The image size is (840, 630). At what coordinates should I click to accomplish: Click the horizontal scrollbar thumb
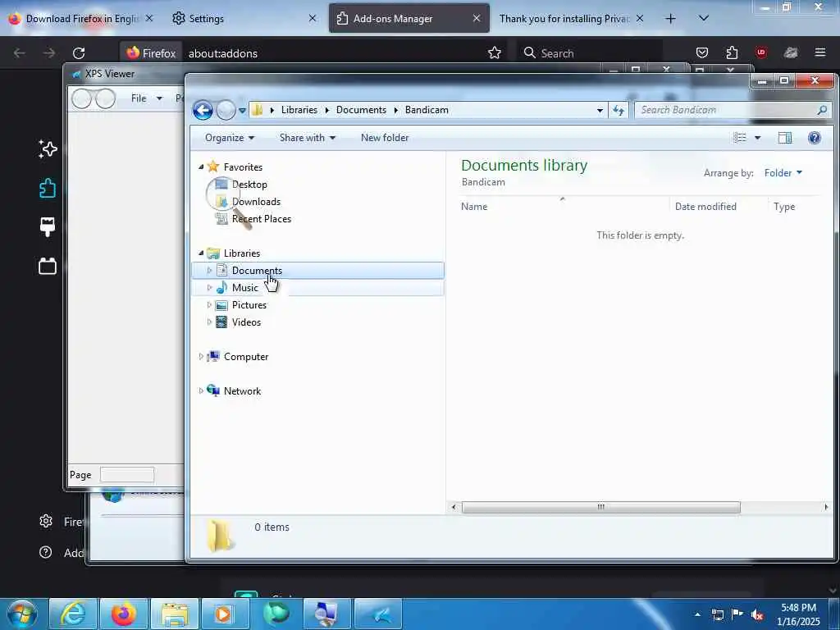[601, 507]
